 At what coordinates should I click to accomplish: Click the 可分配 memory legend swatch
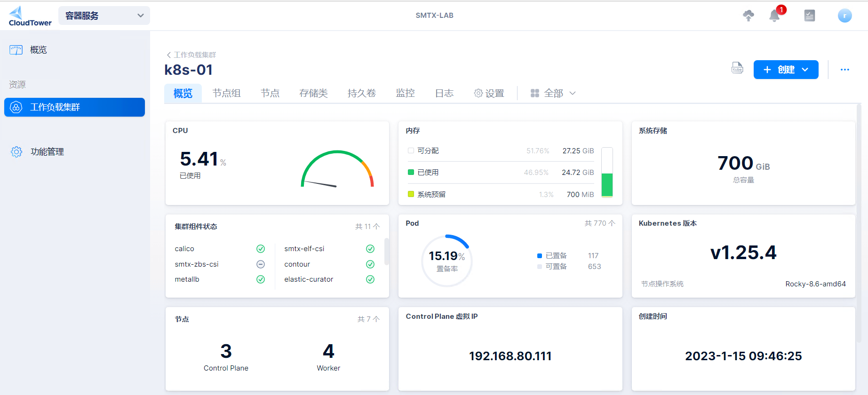[411, 151]
